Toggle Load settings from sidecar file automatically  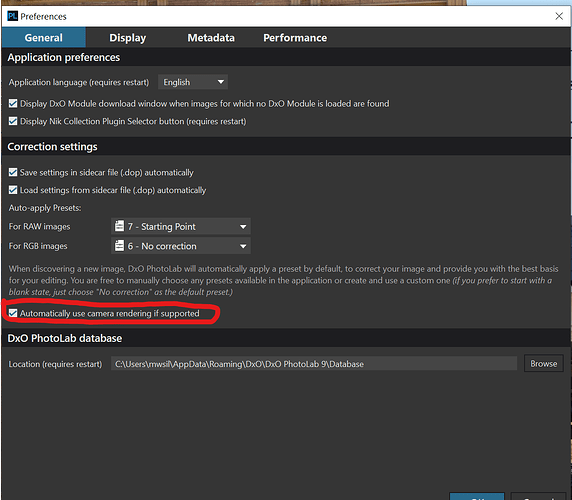pyautogui.click(x=13, y=190)
